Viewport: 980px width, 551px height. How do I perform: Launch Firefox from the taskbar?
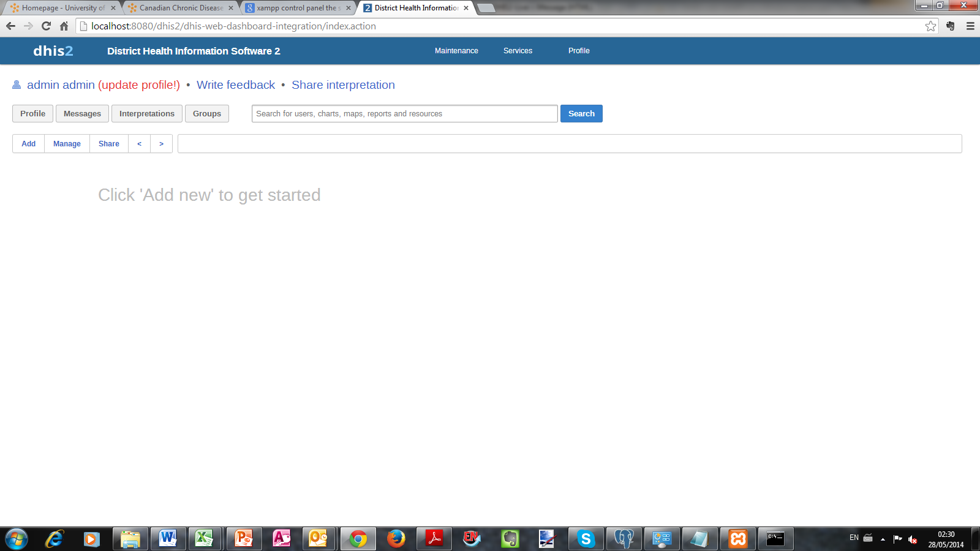click(396, 539)
